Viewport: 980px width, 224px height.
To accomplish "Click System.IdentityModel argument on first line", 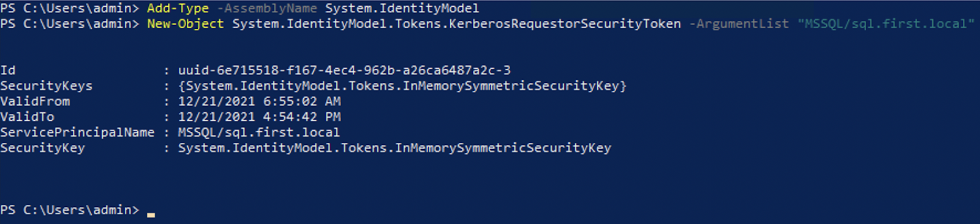I will point(402,9).
